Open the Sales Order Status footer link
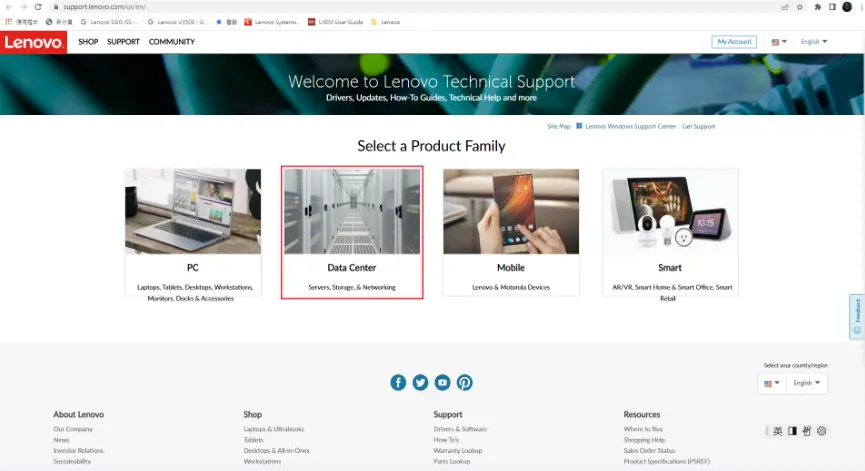The image size is (865, 471). [649, 451]
